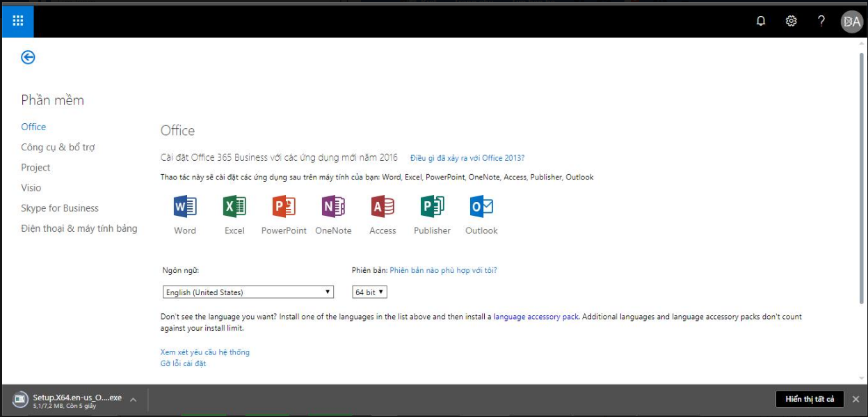868x417 pixels.
Task: Click the Hiển thị tất cả button
Action: click(x=810, y=399)
